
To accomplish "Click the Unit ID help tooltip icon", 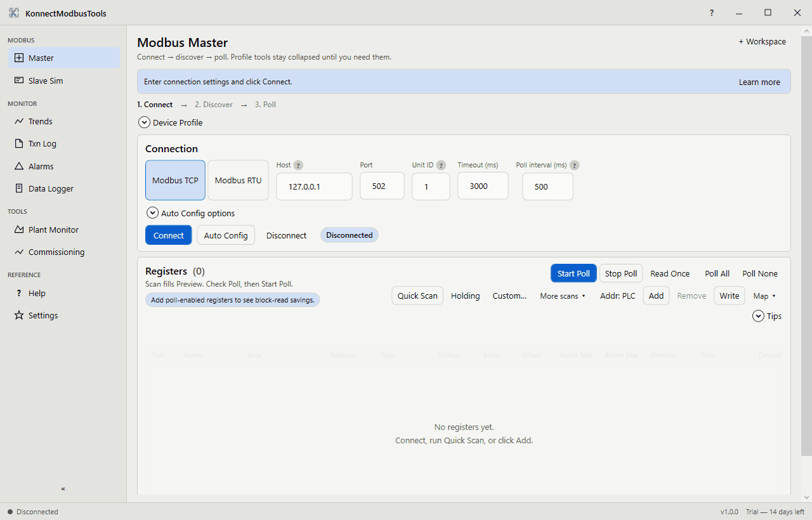I will coord(441,165).
